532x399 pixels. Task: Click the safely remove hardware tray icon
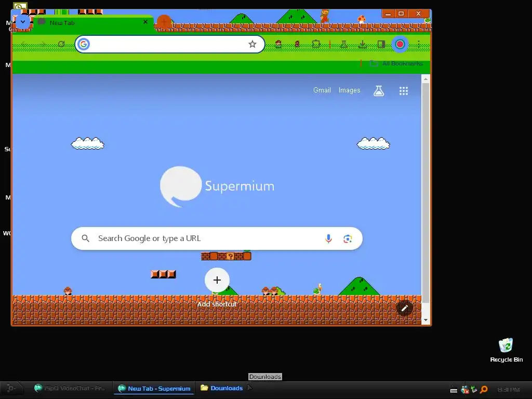(x=474, y=390)
